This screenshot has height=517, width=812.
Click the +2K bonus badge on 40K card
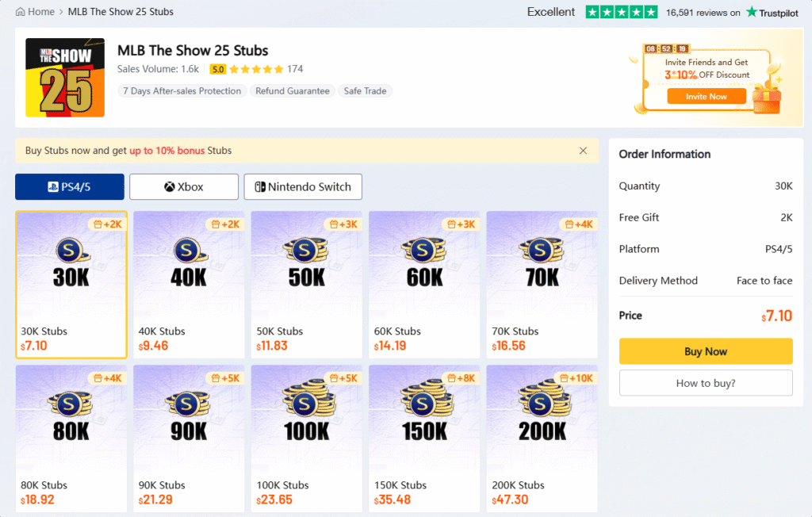pyautogui.click(x=225, y=224)
